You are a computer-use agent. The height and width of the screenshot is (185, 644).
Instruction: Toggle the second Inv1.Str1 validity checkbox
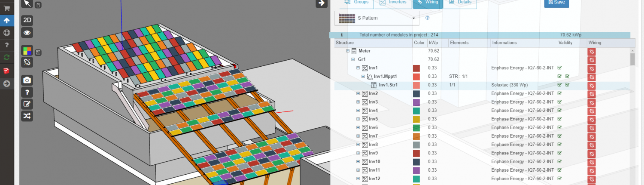(567, 85)
